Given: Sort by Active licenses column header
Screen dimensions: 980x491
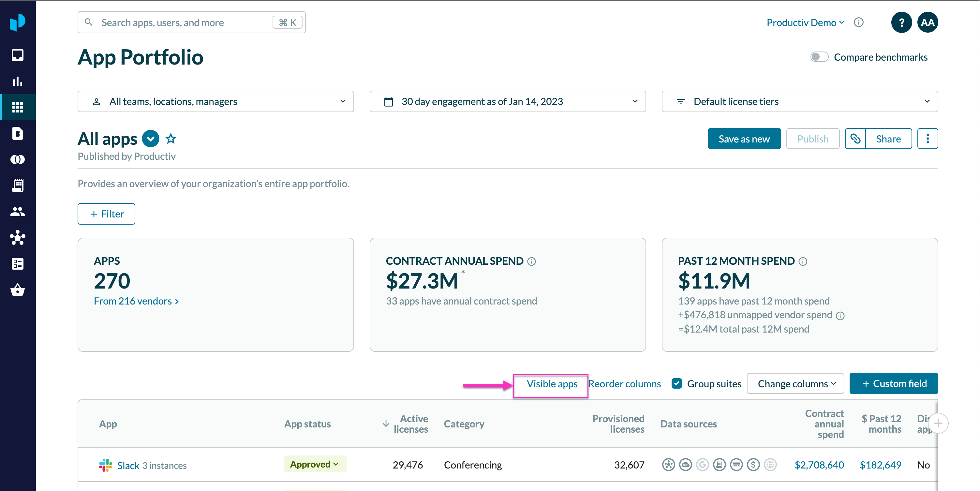Looking at the screenshot, I should [410, 424].
